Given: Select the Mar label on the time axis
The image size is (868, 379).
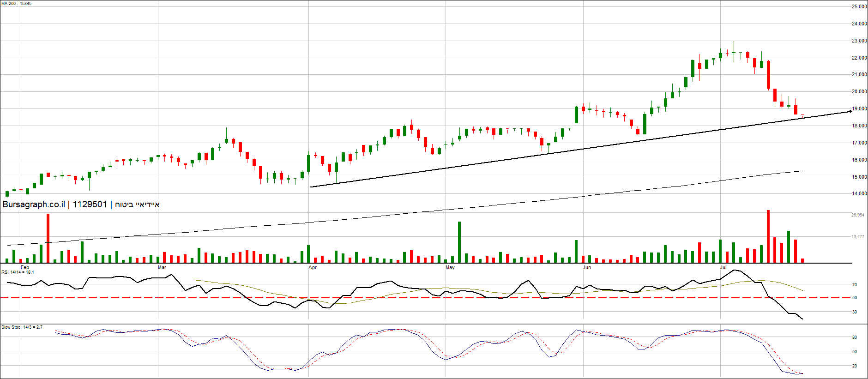Looking at the screenshot, I should click(x=162, y=268).
